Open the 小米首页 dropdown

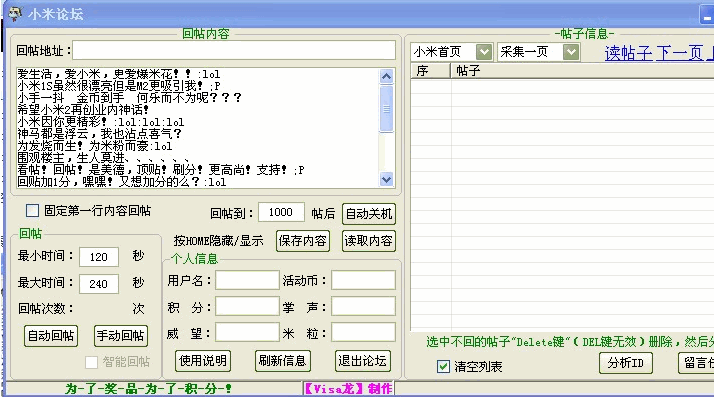pyautogui.click(x=484, y=52)
